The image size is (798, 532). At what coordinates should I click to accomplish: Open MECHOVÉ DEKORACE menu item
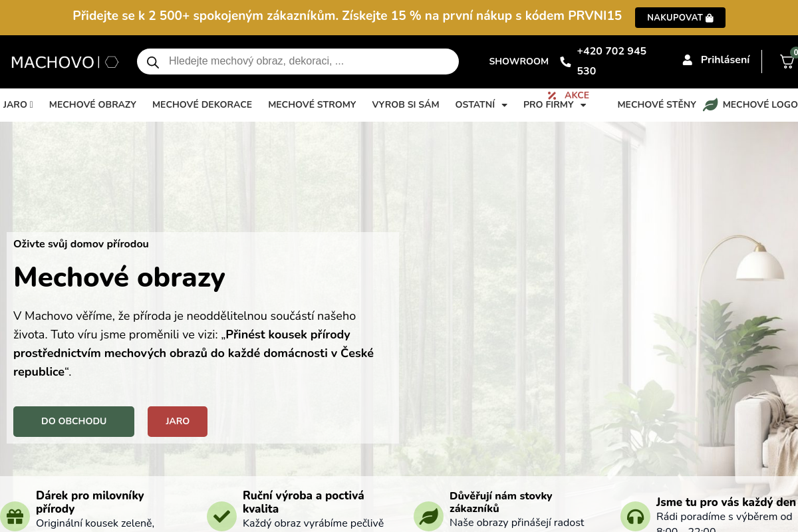[202, 104]
